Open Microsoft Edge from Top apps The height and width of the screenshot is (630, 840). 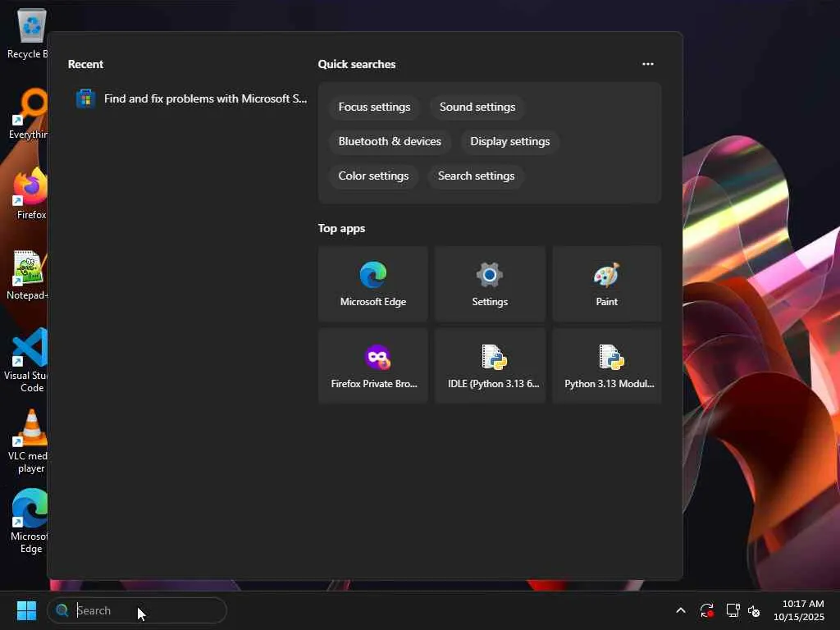click(x=373, y=284)
